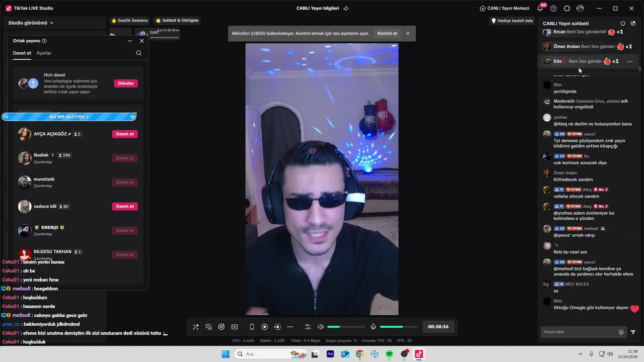This screenshot has height=362, width=644.
Task: Open notifications bell with 40 badge
Action: [x=541, y=8]
